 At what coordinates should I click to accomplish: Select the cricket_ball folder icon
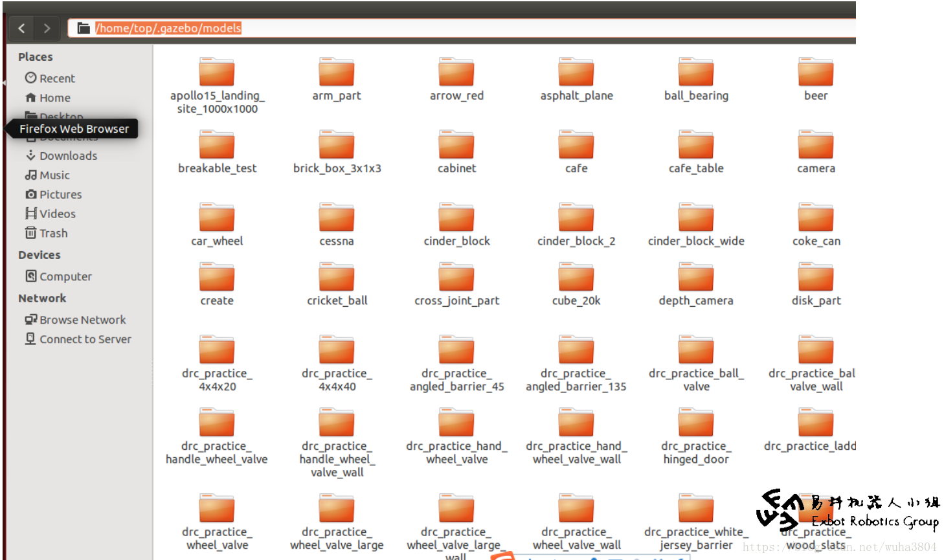(337, 276)
